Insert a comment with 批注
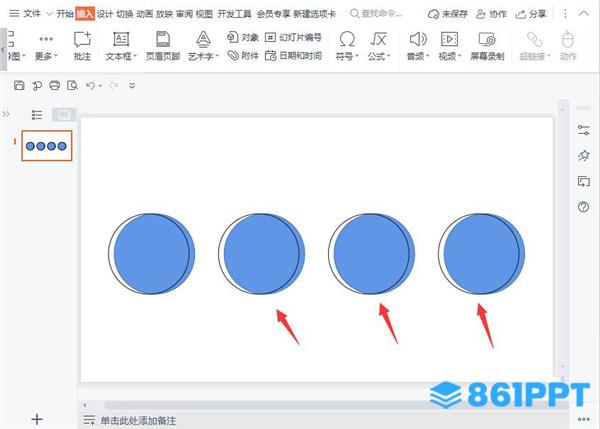The width and height of the screenshot is (600, 429). [x=82, y=46]
